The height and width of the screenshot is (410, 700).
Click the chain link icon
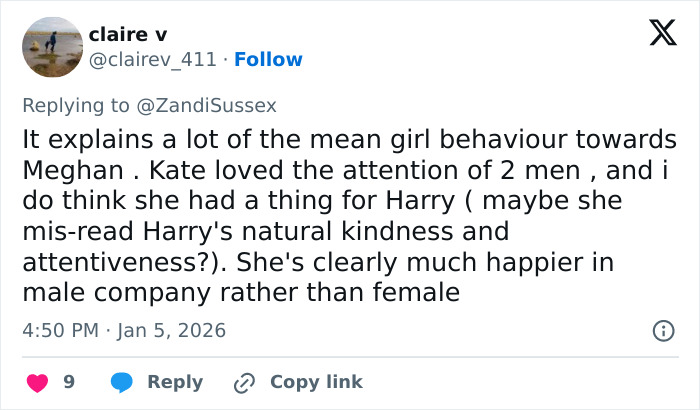click(x=244, y=382)
